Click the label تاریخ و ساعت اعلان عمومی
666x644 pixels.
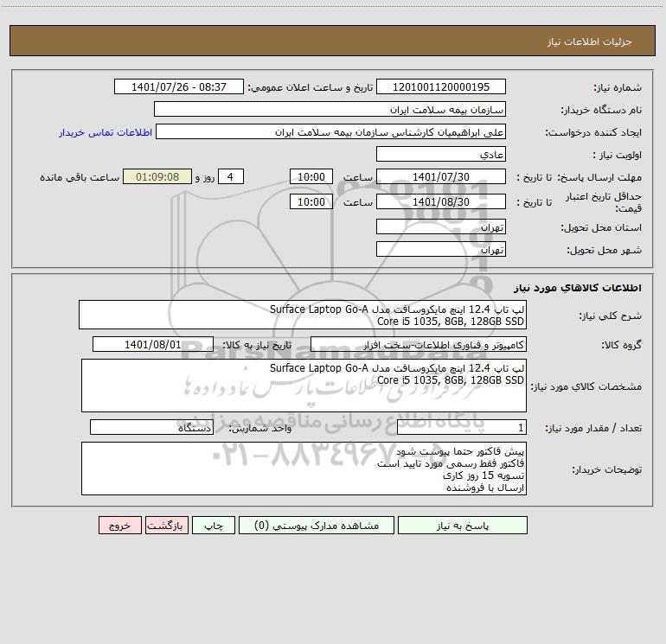311,87
